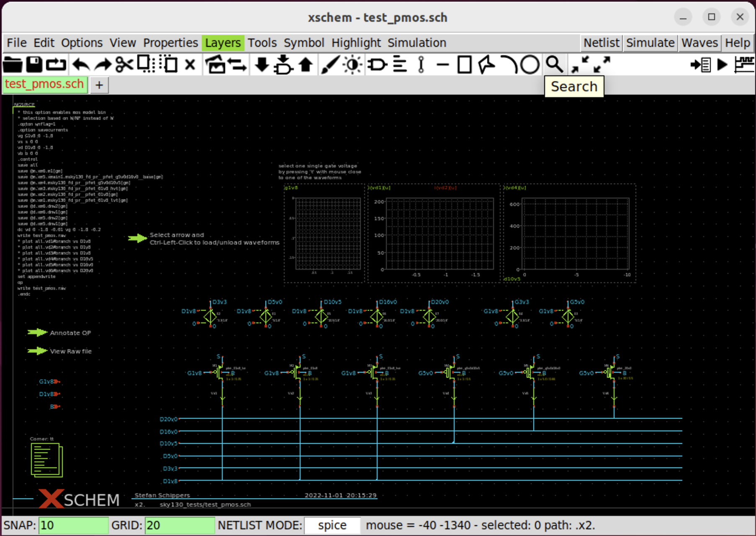Click the waveform viewer icon at toolbar right
This screenshot has width=756, height=536.
coord(745,65)
